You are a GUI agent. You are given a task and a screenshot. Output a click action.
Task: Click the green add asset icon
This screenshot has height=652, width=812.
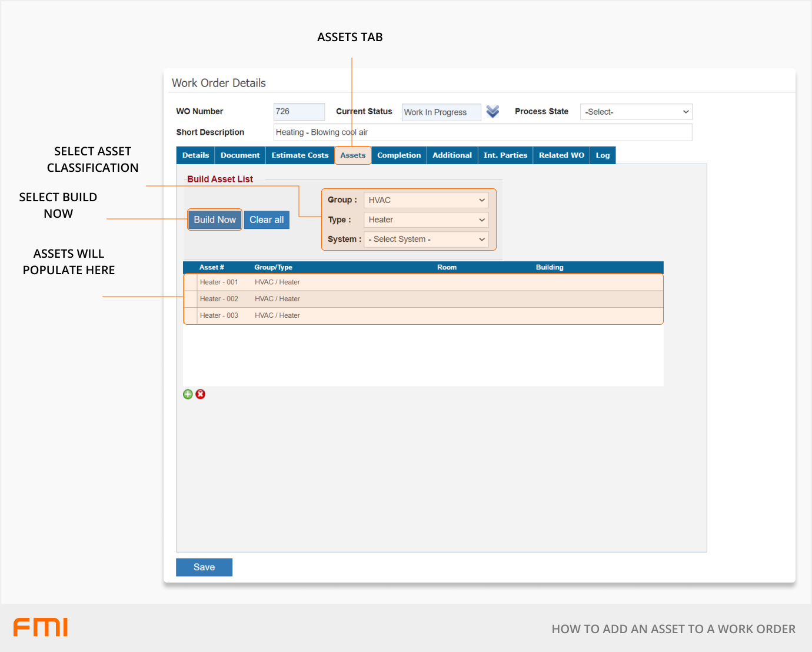[x=188, y=394]
